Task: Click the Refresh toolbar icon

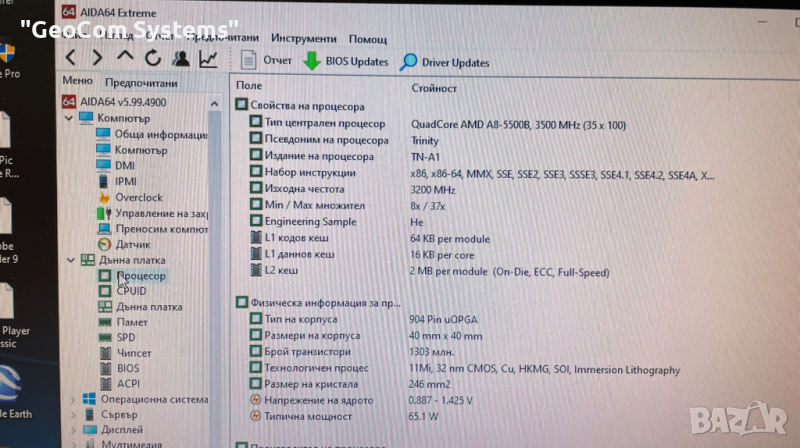Action: pyautogui.click(x=153, y=59)
